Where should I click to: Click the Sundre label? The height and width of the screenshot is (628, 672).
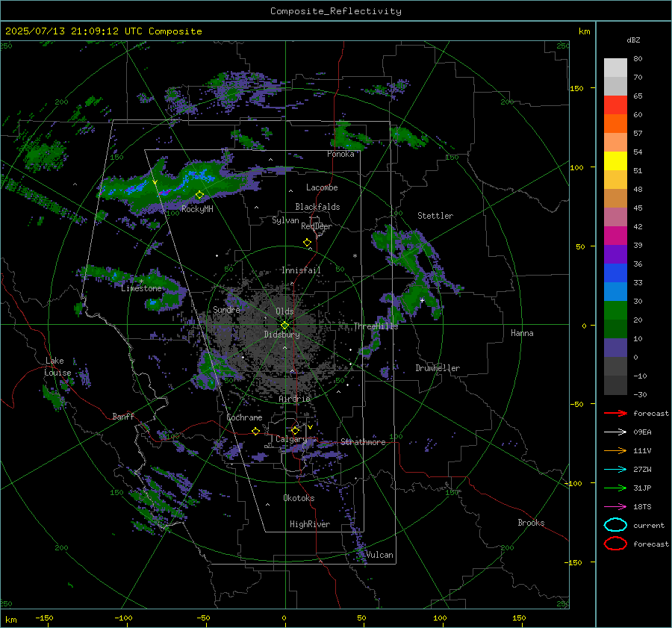[226, 310]
